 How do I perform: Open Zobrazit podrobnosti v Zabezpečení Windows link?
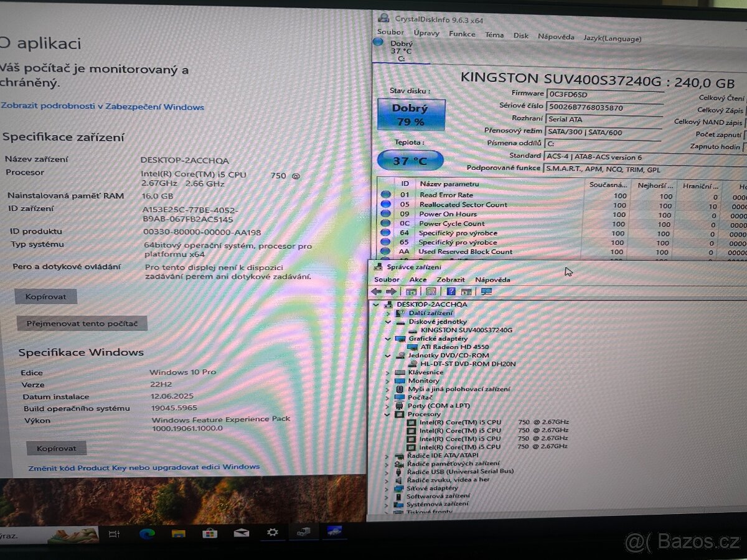click(103, 106)
